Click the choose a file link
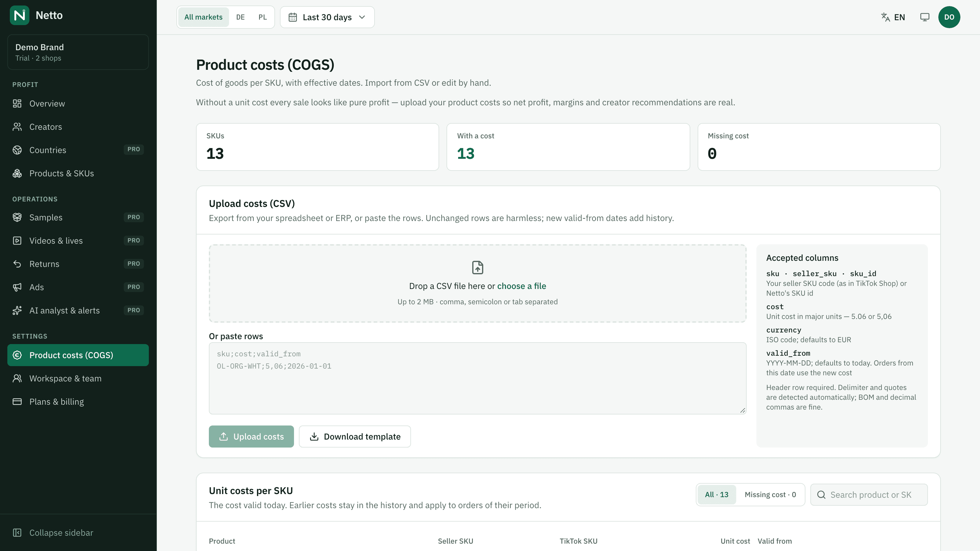This screenshot has height=551, width=980. (521, 286)
